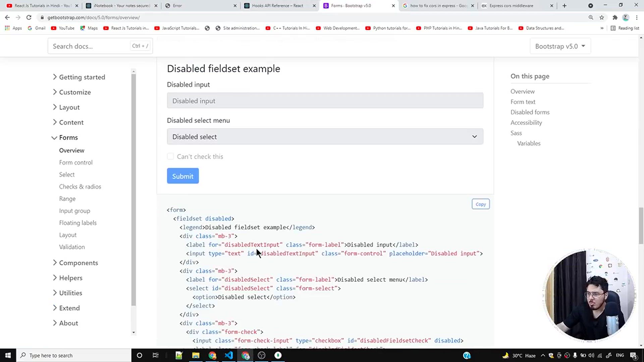Expand the Components section
644x362 pixels.
coord(75,263)
